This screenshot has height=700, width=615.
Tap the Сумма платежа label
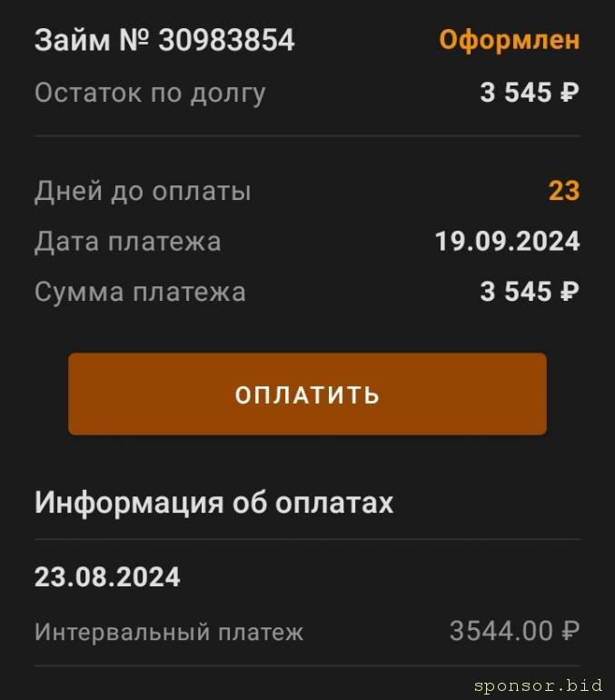click(x=140, y=292)
